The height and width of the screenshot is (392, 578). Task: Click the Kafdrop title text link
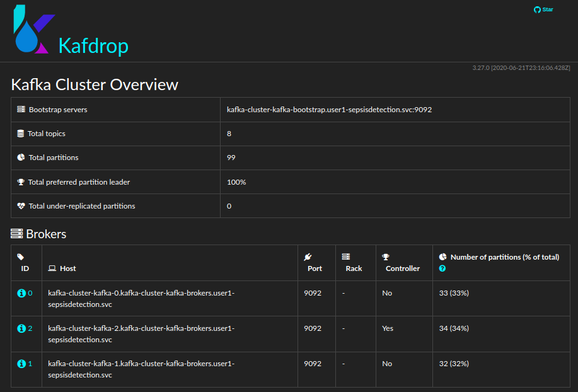pos(93,45)
